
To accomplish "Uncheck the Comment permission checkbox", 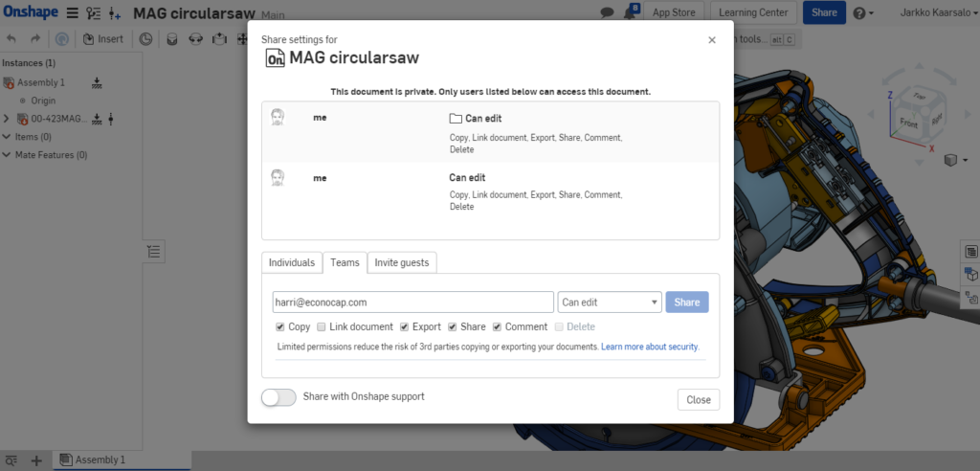I will [497, 327].
